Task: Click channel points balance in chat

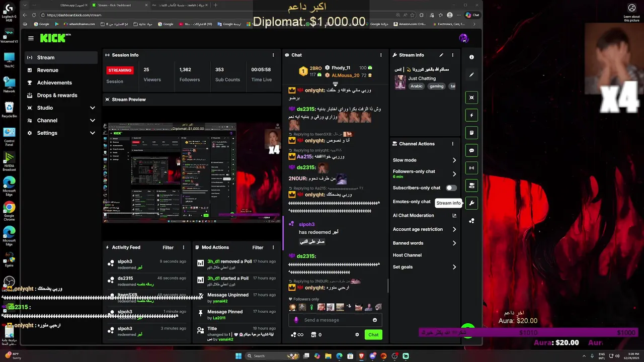Action: click(x=297, y=335)
